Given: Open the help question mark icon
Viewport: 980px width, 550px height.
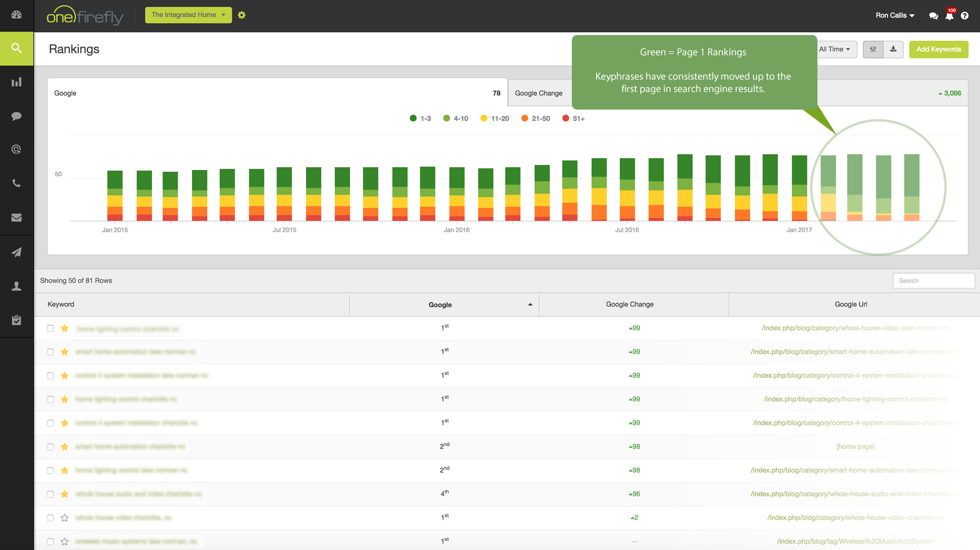Looking at the screenshot, I should pyautogui.click(x=965, y=16).
